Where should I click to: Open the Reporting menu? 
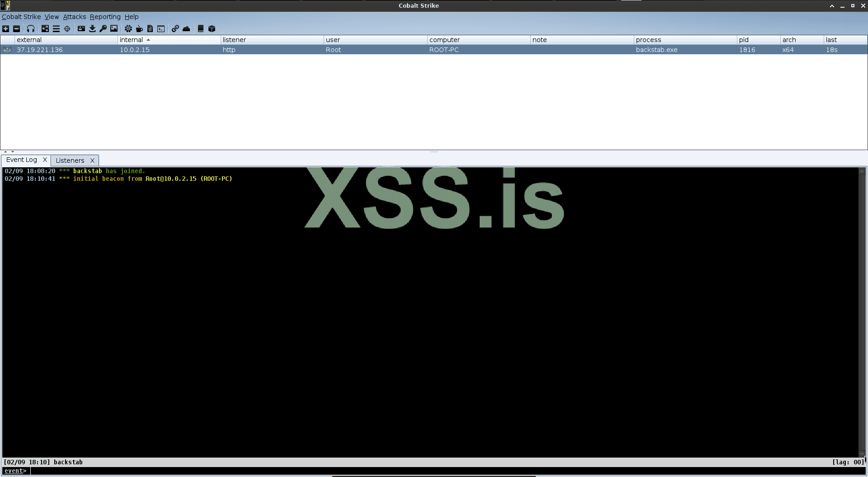(x=105, y=17)
